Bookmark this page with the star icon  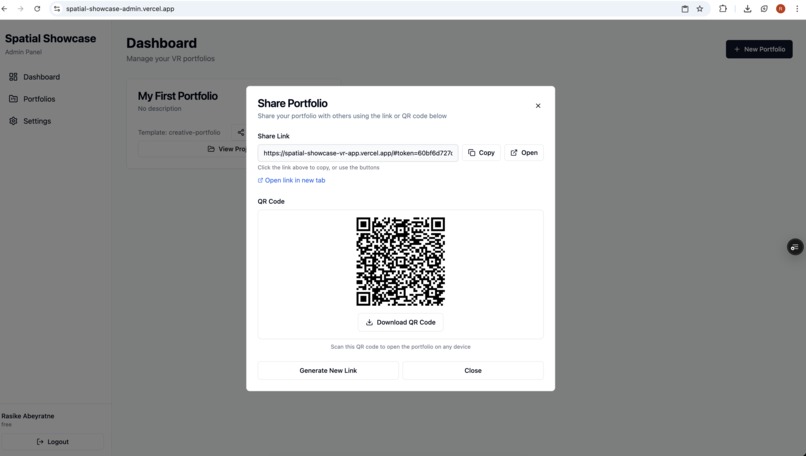coord(700,9)
